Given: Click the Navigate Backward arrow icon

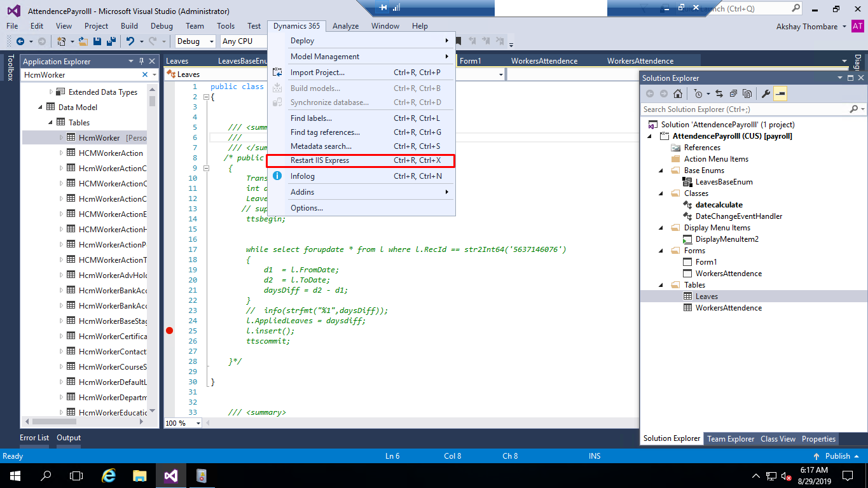Looking at the screenshot, I should pyautogui.click(x=20, y=41).
